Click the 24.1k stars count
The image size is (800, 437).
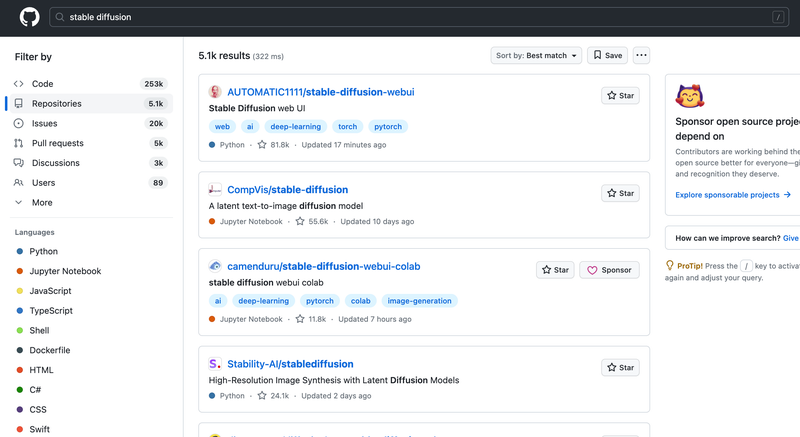(x=273, y=396)
